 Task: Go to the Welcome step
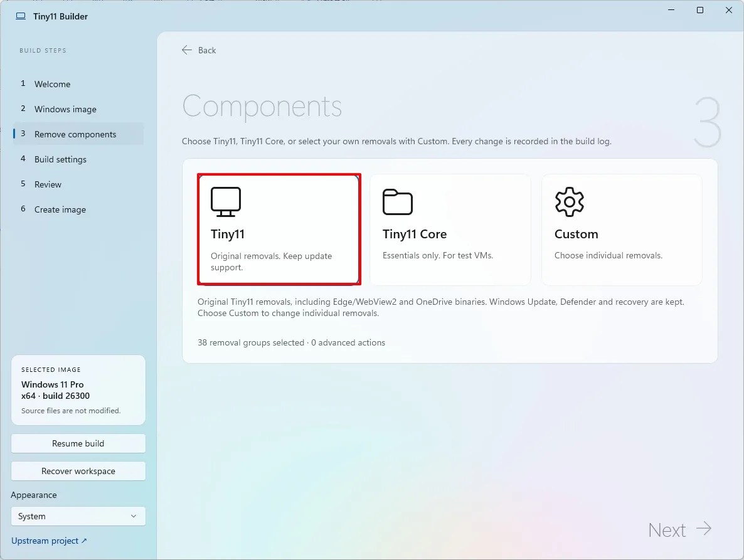[x=78, y=84]
